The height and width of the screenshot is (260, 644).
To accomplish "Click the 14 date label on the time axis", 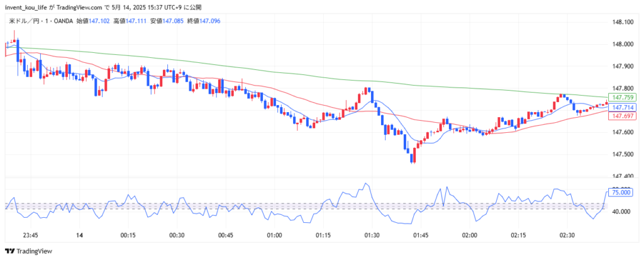I will [x=80, y=235].
